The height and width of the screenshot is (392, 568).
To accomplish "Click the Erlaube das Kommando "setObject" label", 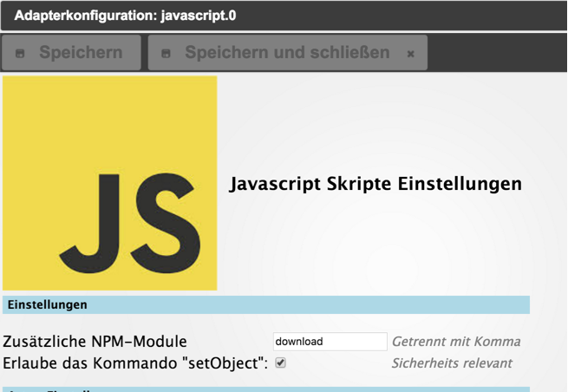I will tap(135, 363).
